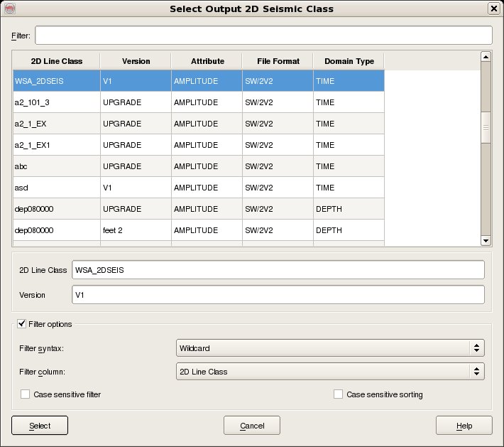The image size is (504, 447).
Task: Enable Case sensitive filter checkbox
Action: [25, 394]
